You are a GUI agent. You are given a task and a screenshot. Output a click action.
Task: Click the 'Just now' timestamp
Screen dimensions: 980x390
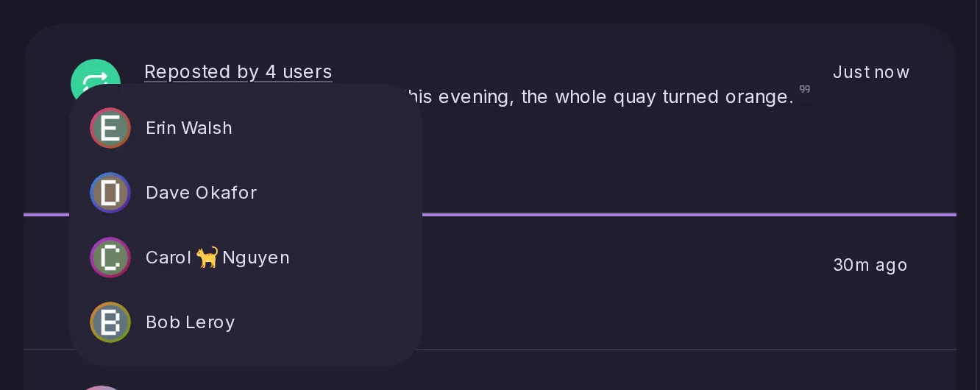click(x=871, y=72)
